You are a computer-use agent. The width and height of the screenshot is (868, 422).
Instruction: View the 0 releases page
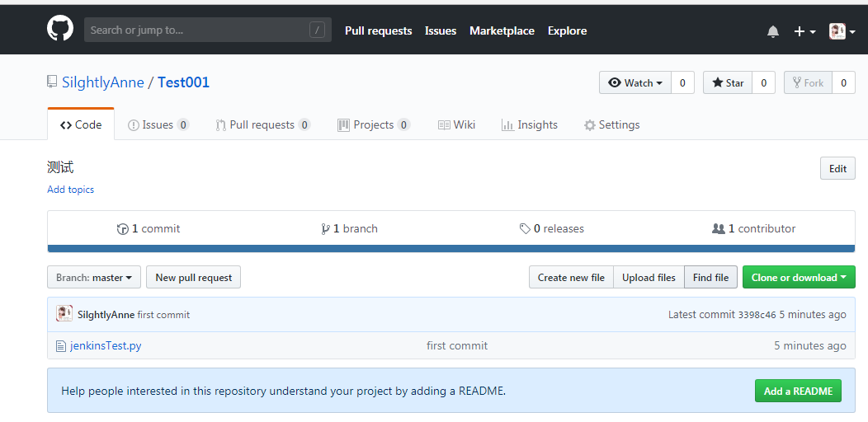coord(551,229)
